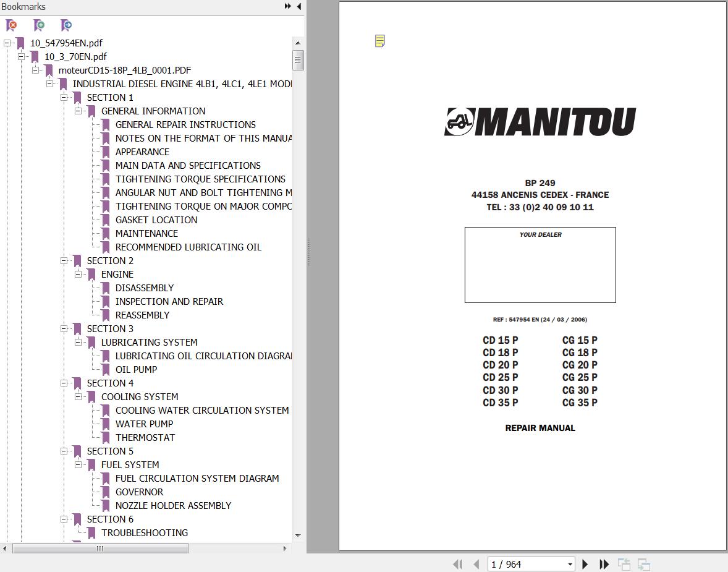Image resolution: width=728 pixels, height=572 pixels.
Task: Open FUEL CIRCULATION SYSTEM DIAGRAM bookmark
Action: (x=197, y=478)
